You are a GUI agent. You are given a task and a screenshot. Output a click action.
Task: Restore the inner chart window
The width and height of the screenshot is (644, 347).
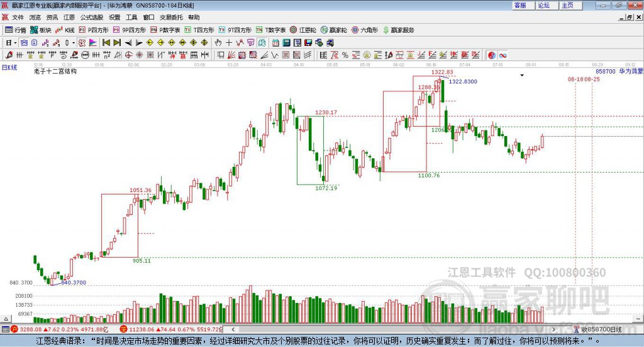tap(630, 17)
